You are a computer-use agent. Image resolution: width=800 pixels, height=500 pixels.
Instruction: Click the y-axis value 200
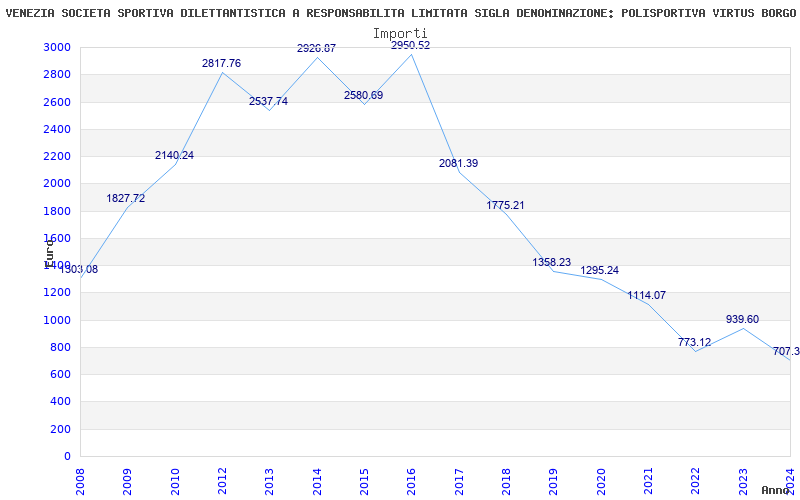pos(63,429)
